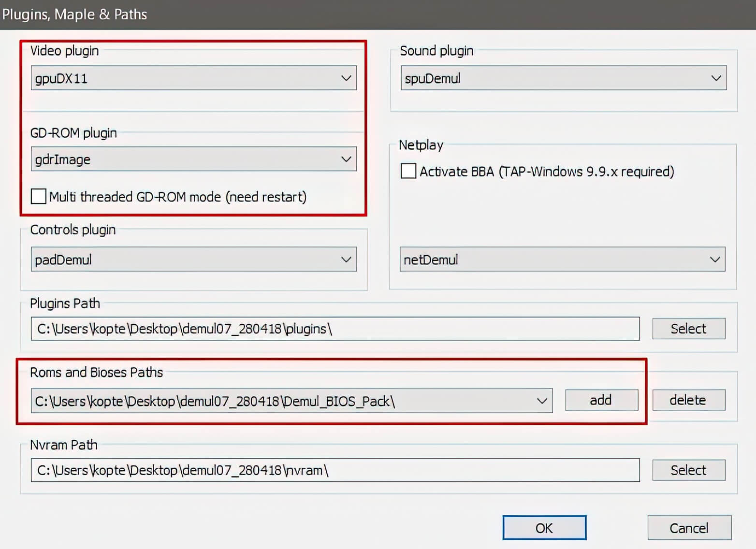The image size is (756, 549).
Task: Open the Sound plugin spuDemul dropdown
Action: 563,78
